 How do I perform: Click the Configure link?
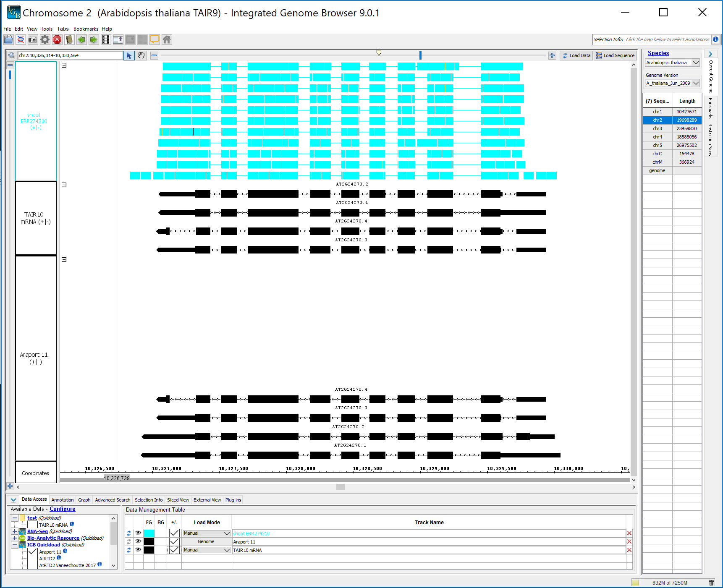(63, 509)
